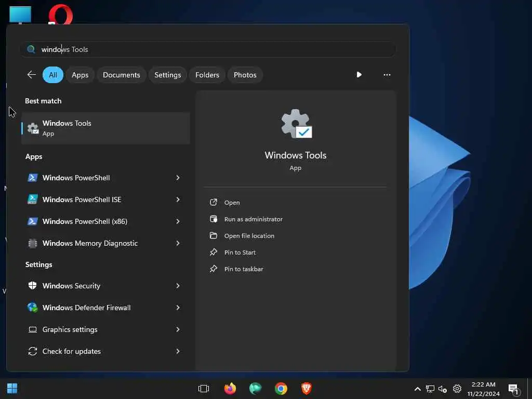Image resolution: width=532 pixels, height=399 pixels.
Task: Expand Windows Defender Firewall options chevron
Action: pos(178,308)
